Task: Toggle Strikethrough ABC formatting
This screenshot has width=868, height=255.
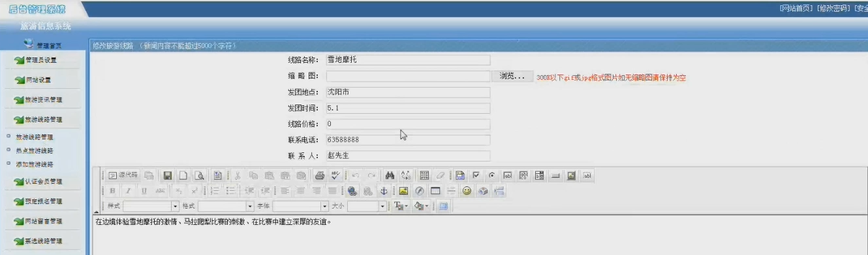Action: coord(160,191)
